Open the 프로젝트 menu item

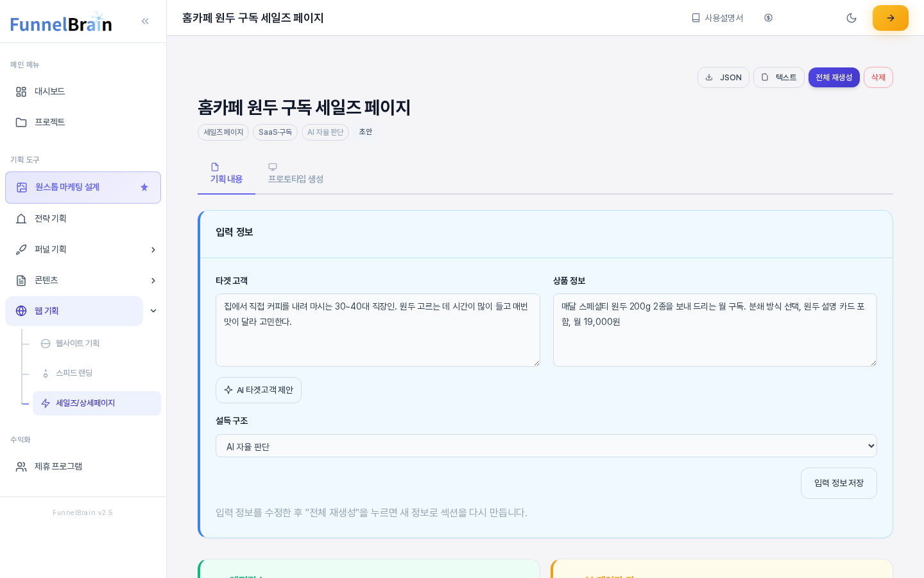[x=83, y=122]
